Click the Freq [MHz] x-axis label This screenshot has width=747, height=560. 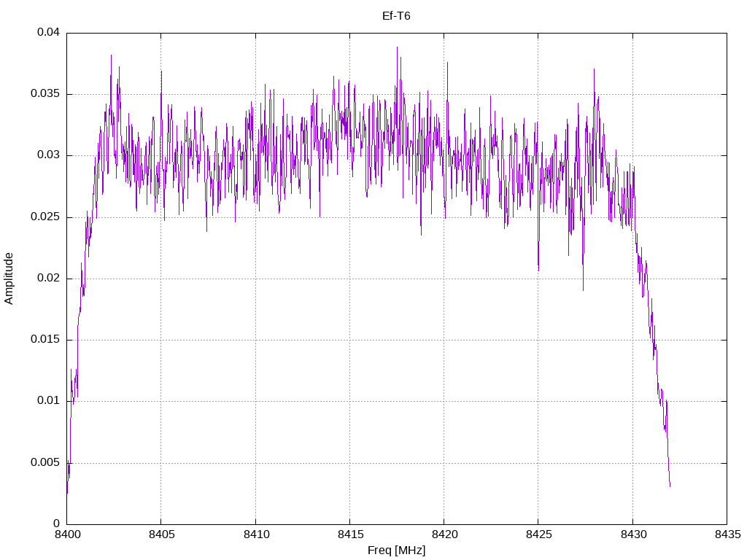click(396, 550)
